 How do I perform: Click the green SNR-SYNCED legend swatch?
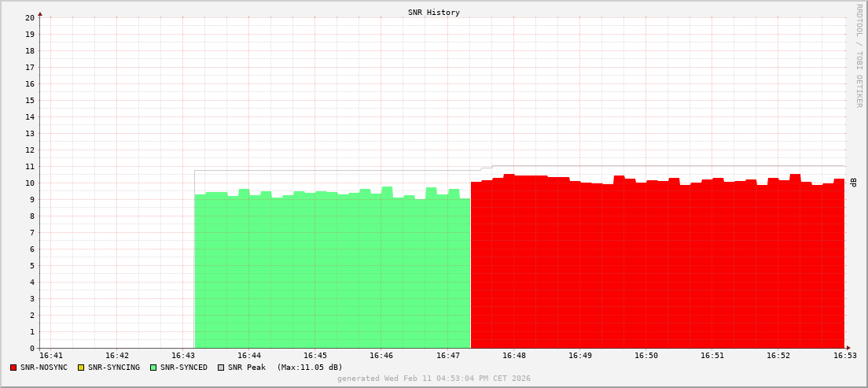point(153,368)
